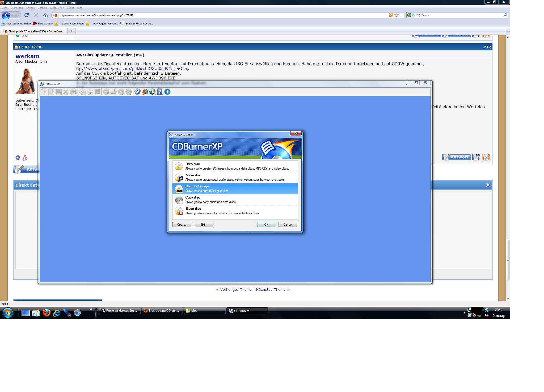Click the Open... button
The height and width of the screenshot is (392, 544).
coord(182,225)
